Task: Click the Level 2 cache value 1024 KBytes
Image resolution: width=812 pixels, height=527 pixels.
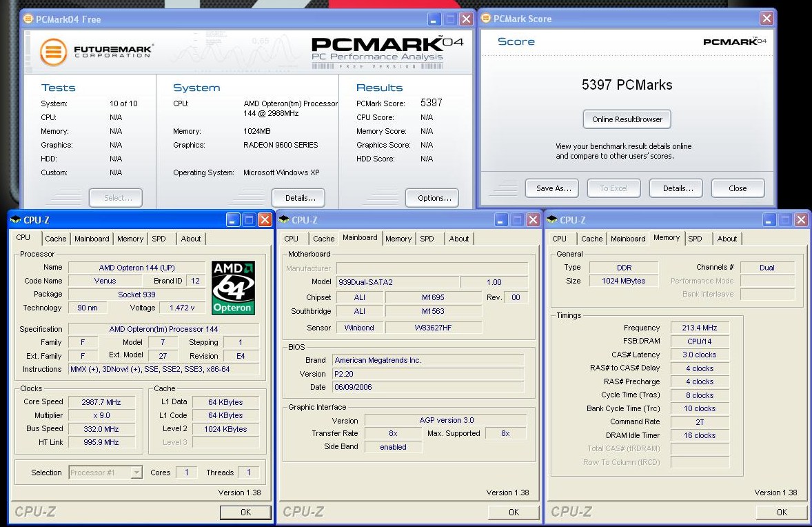Action: [225, 429]
